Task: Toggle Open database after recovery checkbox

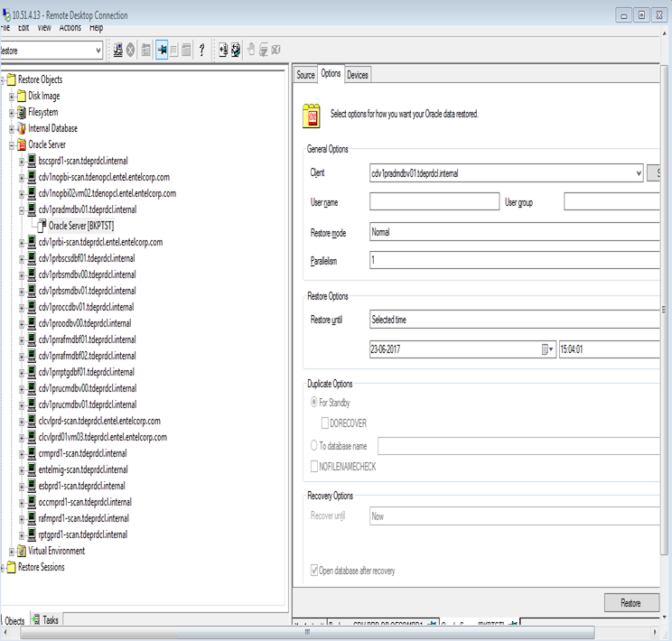Action: (314, 571)
